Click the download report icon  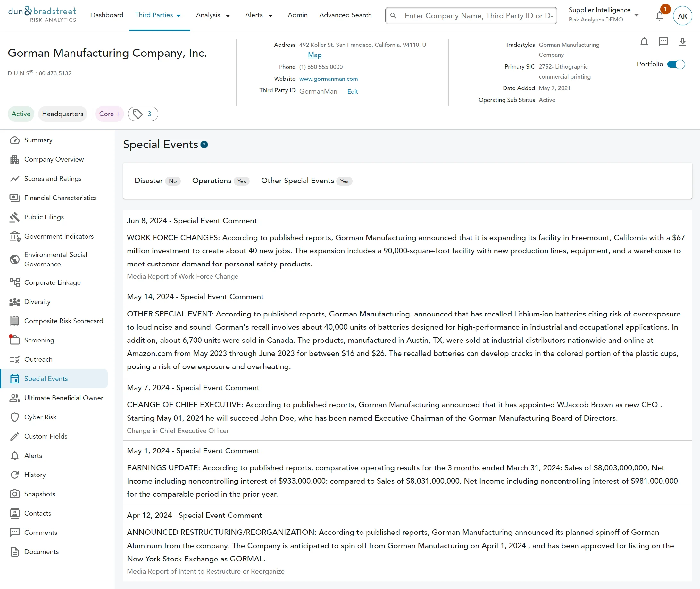682,42
